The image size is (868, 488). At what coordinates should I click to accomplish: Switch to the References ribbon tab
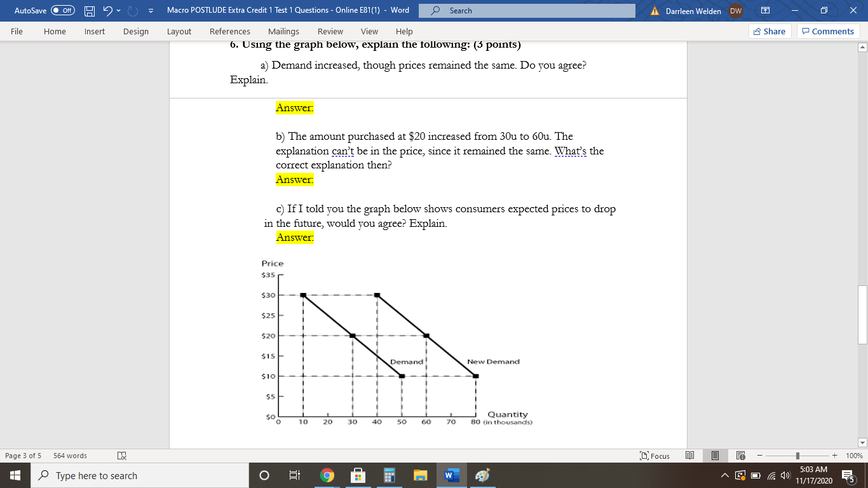(x=229, y=30)
